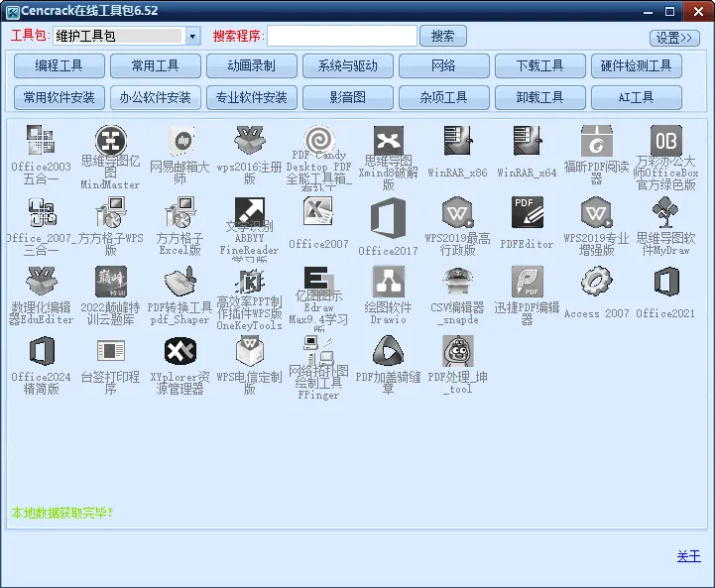Launch 绘图软件 Drawio icon

(388, 282)
